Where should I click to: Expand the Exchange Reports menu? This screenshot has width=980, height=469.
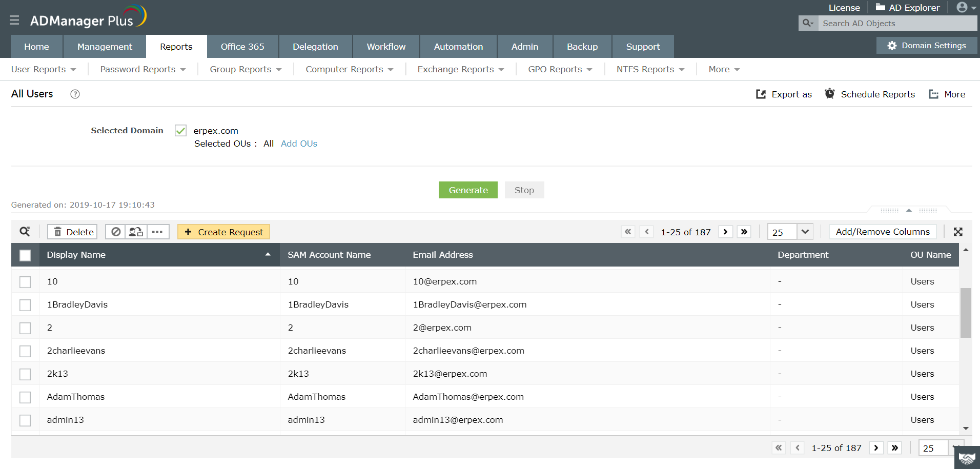(x=459, y=69)
